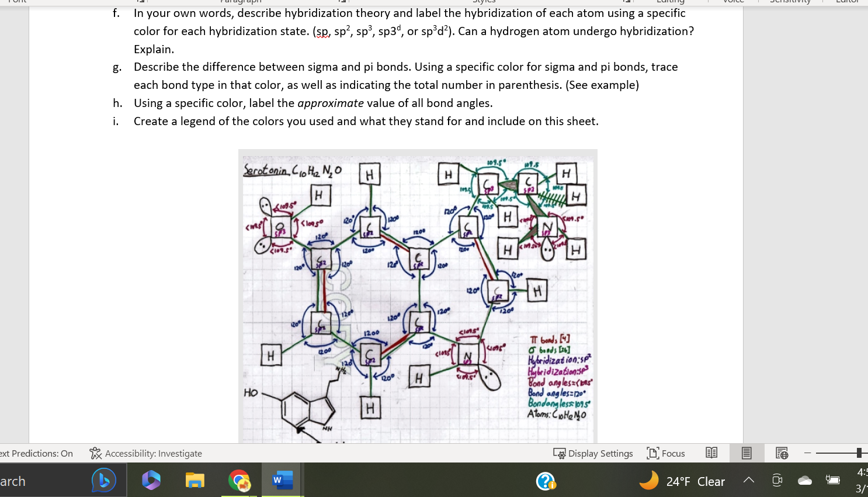Open Microsoft Word from the taskbar

coord(281,481)
